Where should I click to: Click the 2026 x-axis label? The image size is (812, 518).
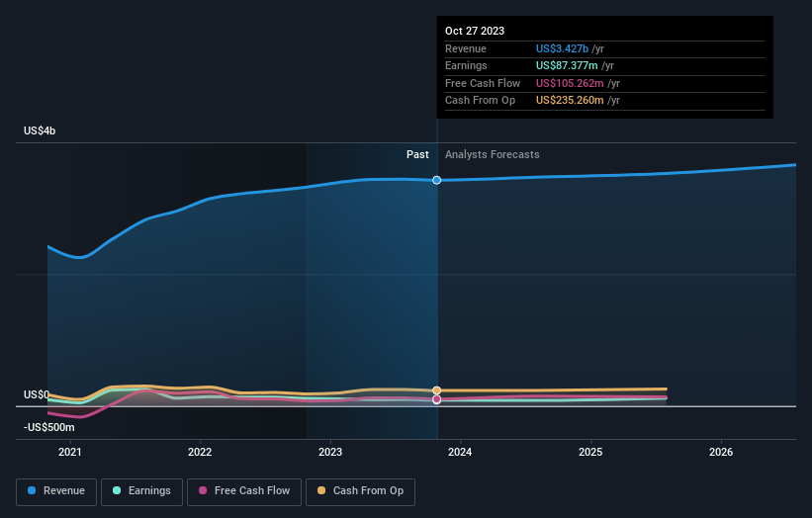point(721,453)
